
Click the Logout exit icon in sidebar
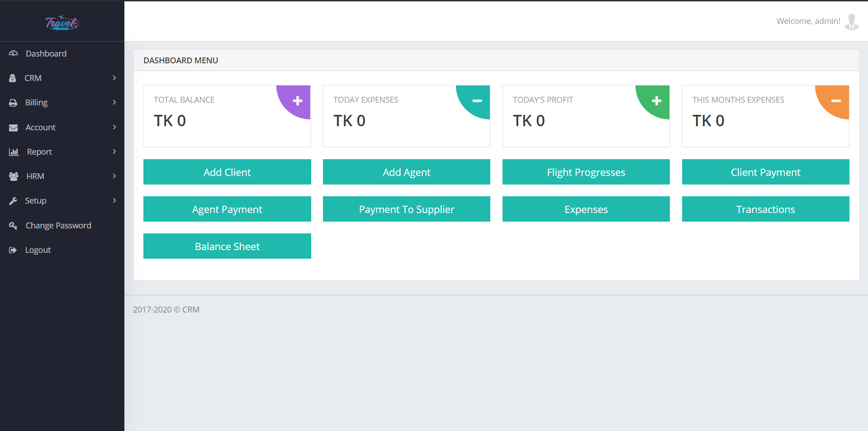[13, 250]
